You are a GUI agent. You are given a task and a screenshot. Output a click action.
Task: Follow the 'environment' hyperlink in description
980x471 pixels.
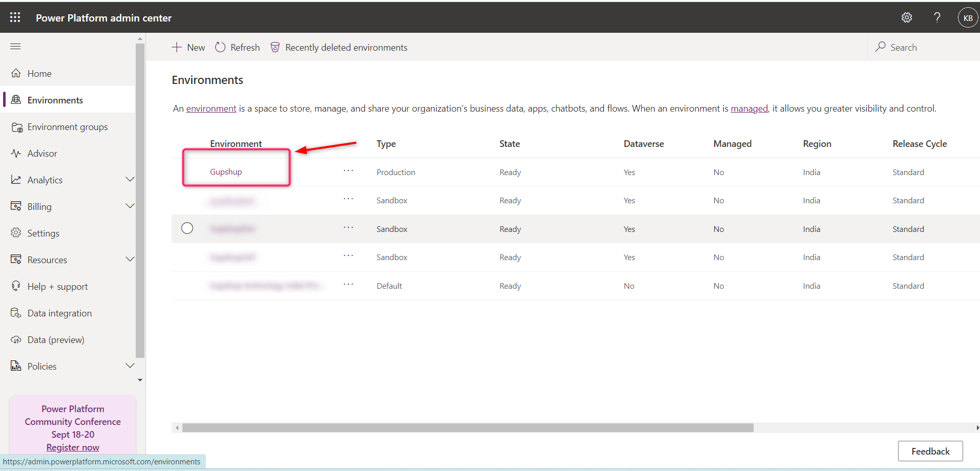211,109
